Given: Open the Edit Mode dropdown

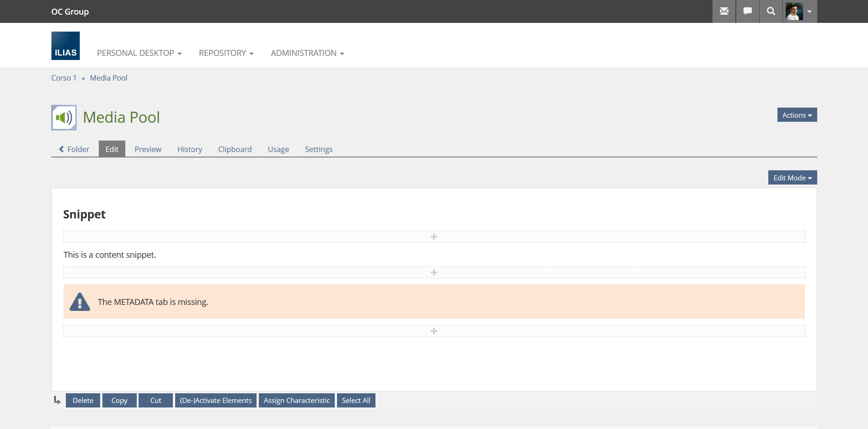Looking at the screenshot, I should (792, 178).
